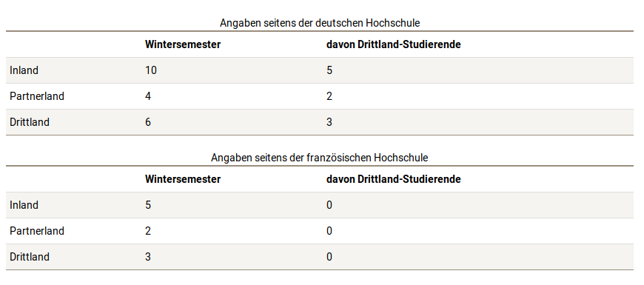Click the Drittland-Studierende value 2 for Partnerland, German table
Screen dimensions: 644x285
pyautogui.click(x=329, y=96)
